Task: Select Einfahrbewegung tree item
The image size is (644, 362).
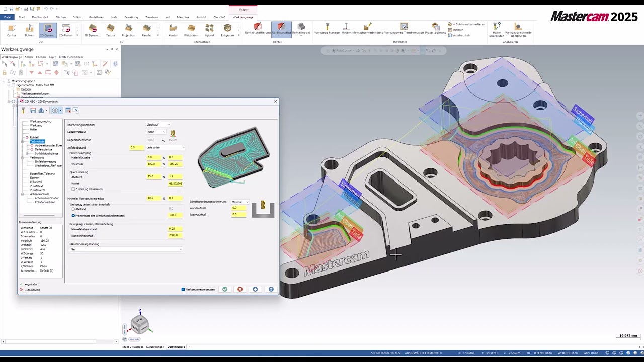Action: [x=45, y=162]
